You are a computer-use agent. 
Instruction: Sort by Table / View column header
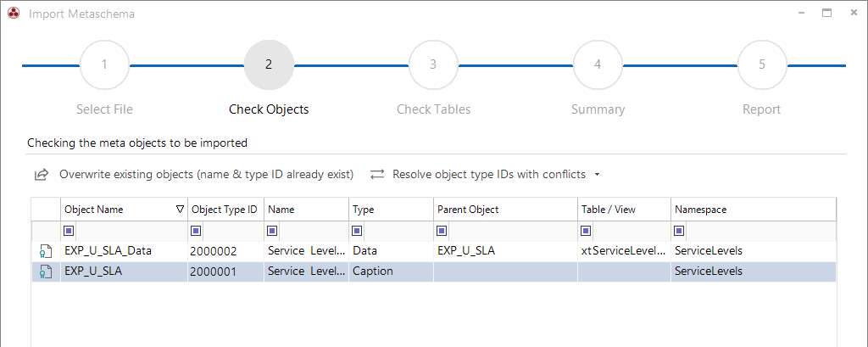625,210
